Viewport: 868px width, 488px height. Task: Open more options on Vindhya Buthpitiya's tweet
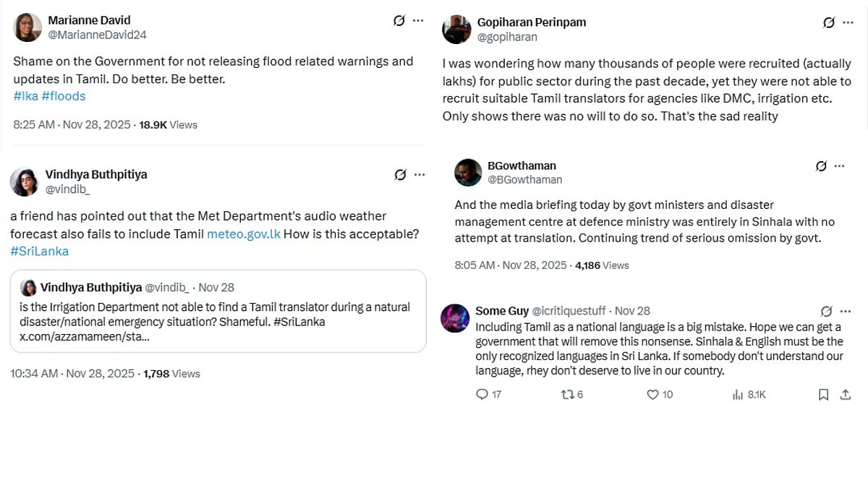click(420, 174)
